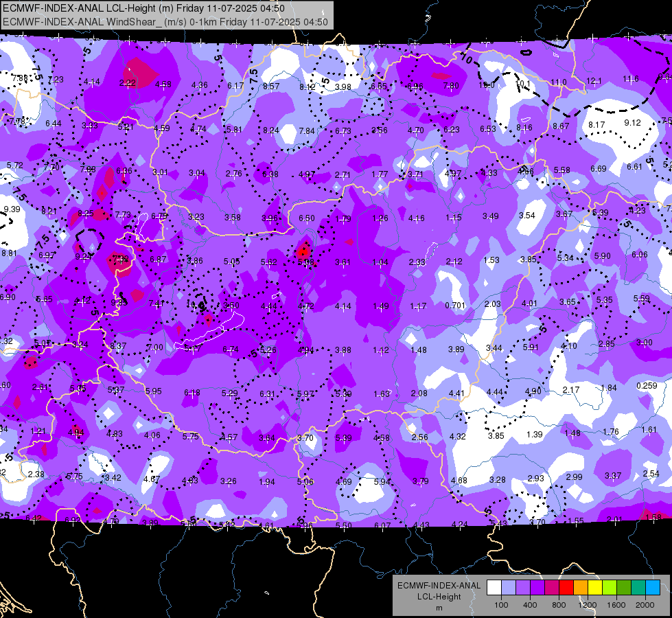
Task: Click the wind shear value 0.259
Action: (x=647, y=385)
